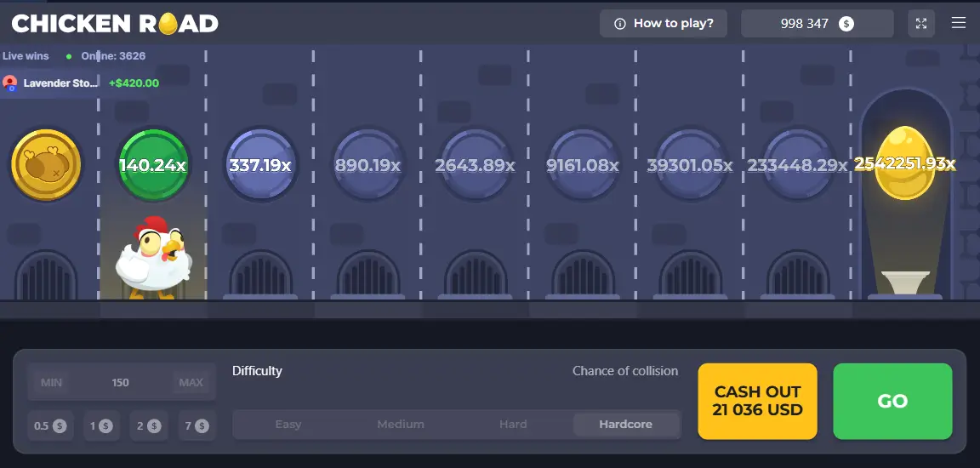980x468 pixels.
Task: Open the How to play? help
Action: 664,24
